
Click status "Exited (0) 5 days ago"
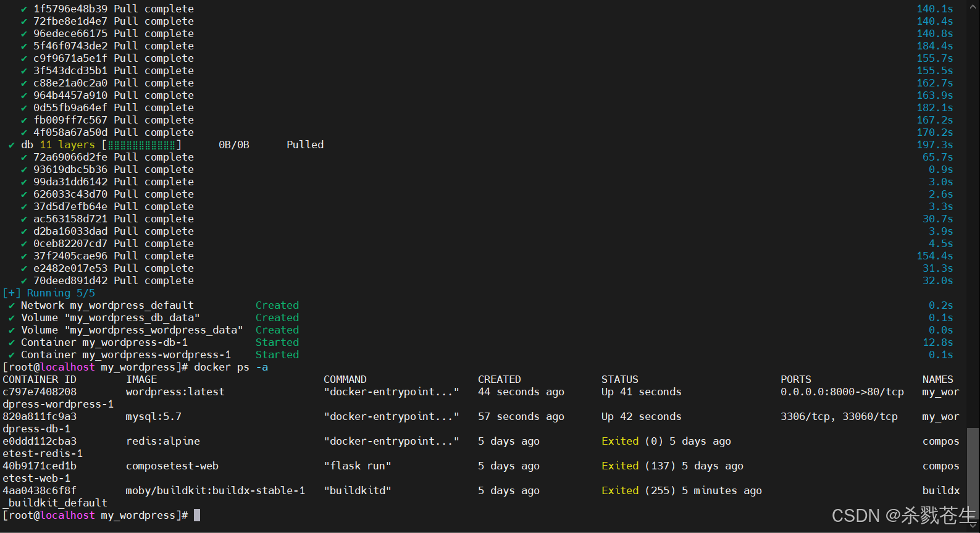(666, 441)
